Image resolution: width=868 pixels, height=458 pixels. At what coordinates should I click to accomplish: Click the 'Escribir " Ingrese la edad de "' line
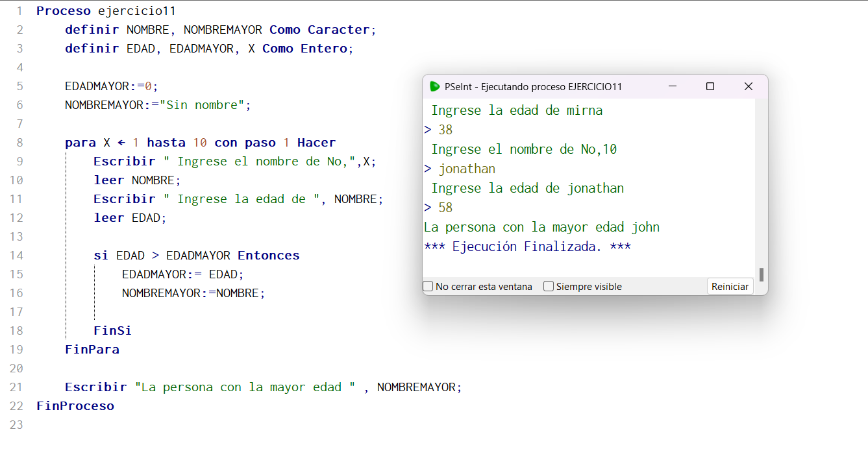click(239, 199)
